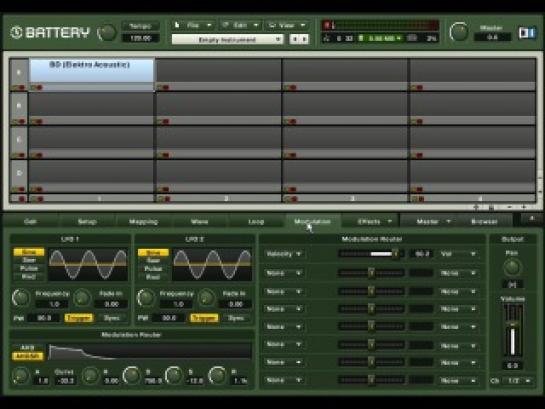
Task: Open the Vol modulation destination dropdown
Action: point(458,254)
